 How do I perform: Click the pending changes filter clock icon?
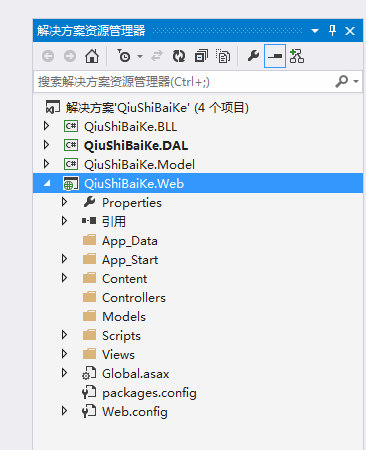pyautogui.click(x=124, y=56)
